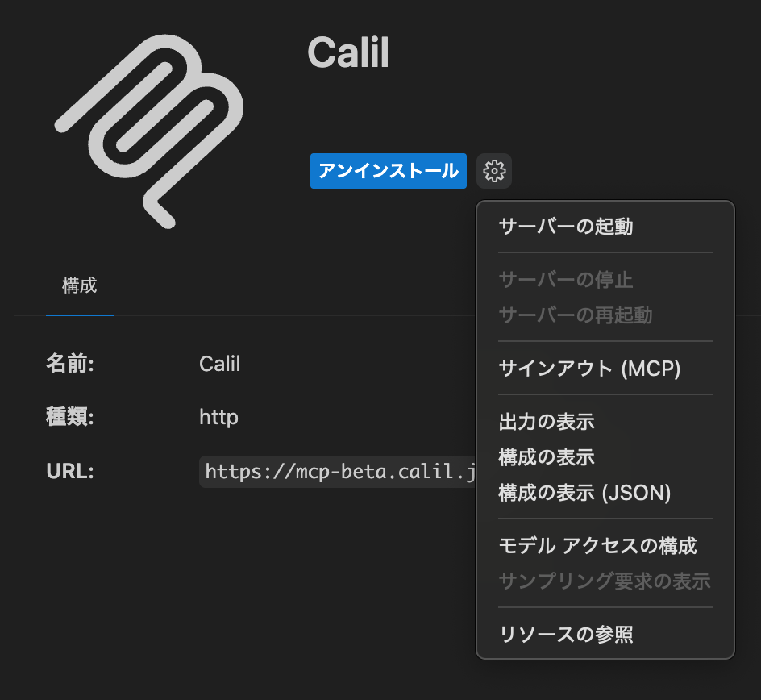
Task: Click the disabled サーバーの停止 entry
Action: point(564,280)
